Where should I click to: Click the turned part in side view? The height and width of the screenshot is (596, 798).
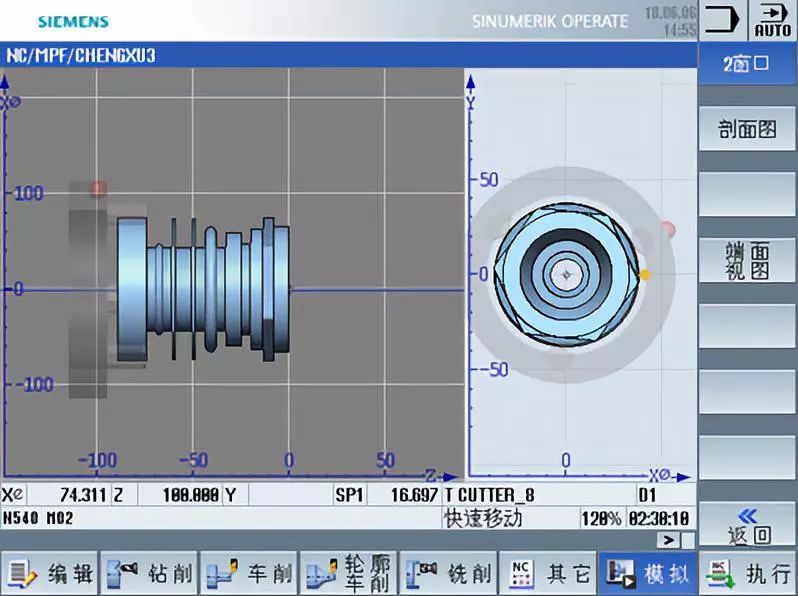tap(204, 289)
